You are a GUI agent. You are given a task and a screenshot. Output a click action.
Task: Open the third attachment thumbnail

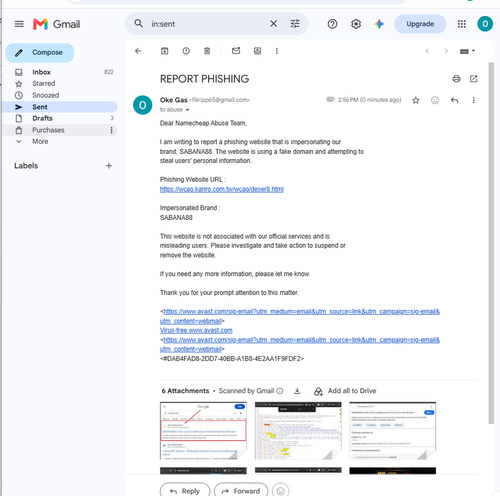(393, 431)
